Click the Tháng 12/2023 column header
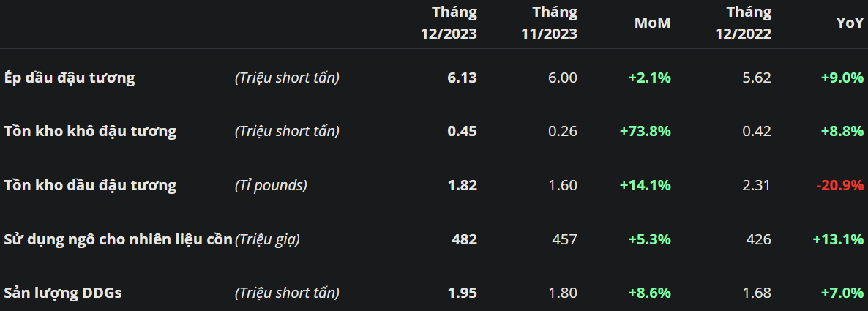Screen dimensions: 868x311 [x=449, y=23]
